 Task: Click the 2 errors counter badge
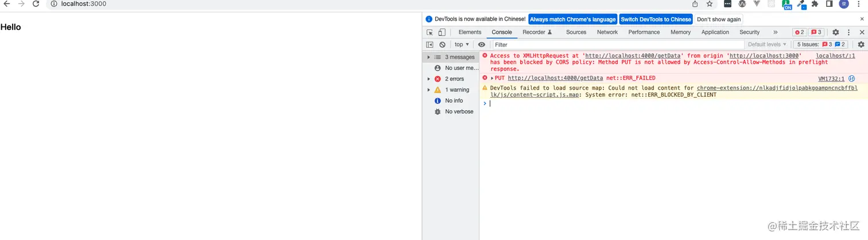coord(800,32)
